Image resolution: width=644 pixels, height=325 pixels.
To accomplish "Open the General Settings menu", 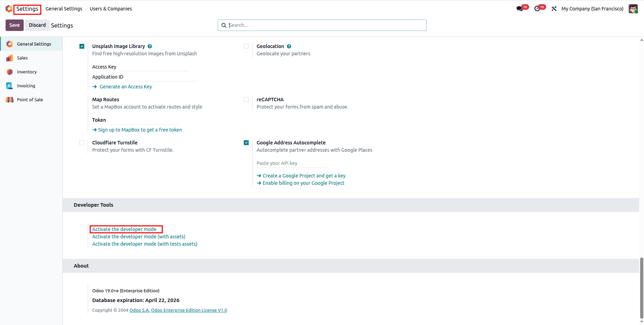I will pos(64,8).
